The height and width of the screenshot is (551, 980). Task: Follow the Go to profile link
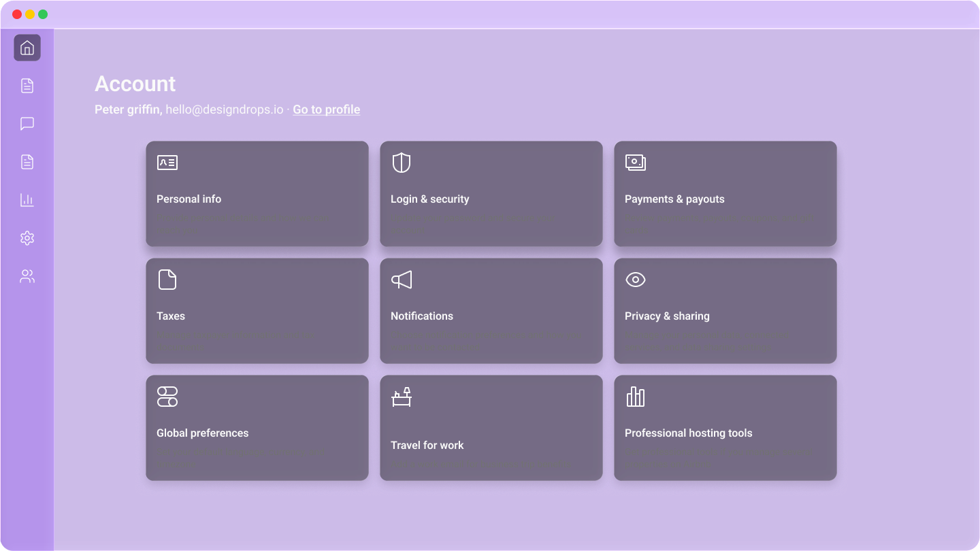click(327, 110)
